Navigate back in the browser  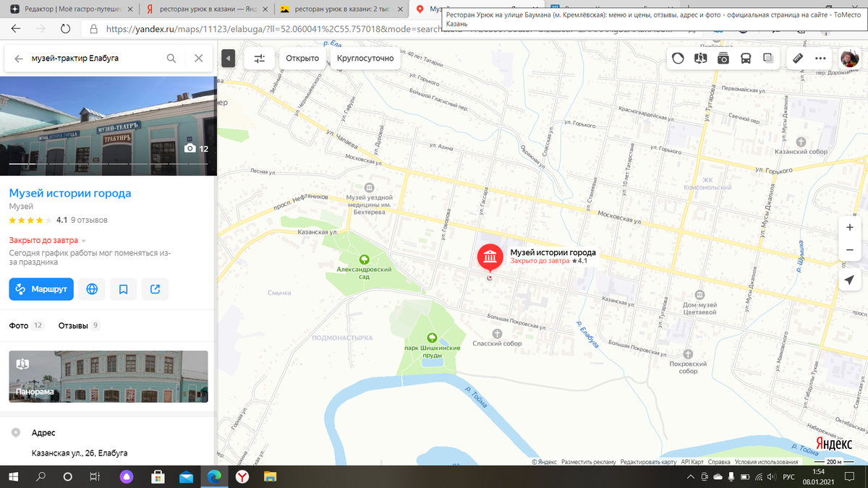point(16,29)
